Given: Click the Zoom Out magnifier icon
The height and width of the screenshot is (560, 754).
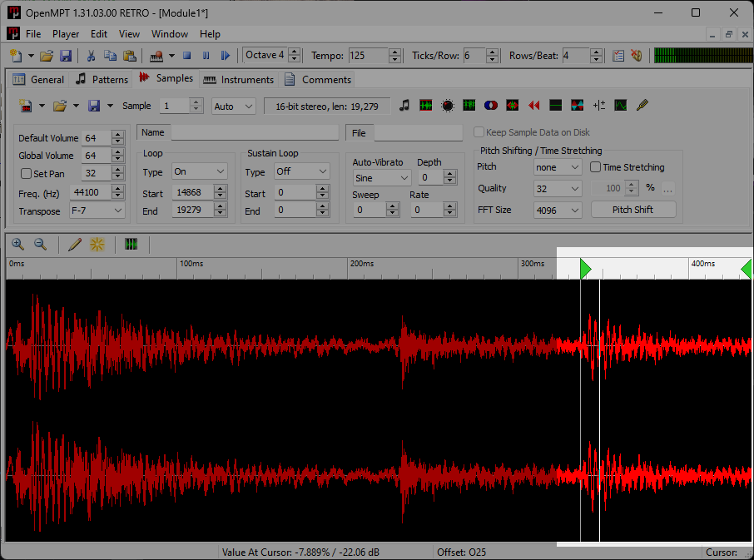Looking at the screenshot, I should pyautogui.click(x=40, y=245).
